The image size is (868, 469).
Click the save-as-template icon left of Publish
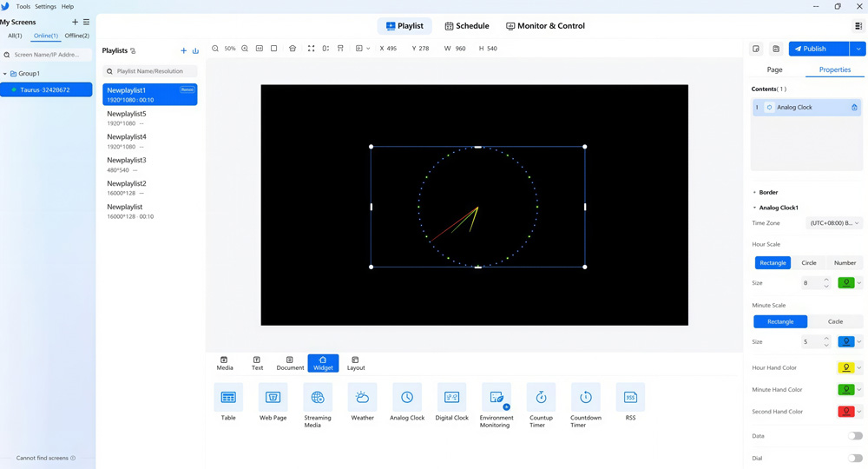[756, 49]
